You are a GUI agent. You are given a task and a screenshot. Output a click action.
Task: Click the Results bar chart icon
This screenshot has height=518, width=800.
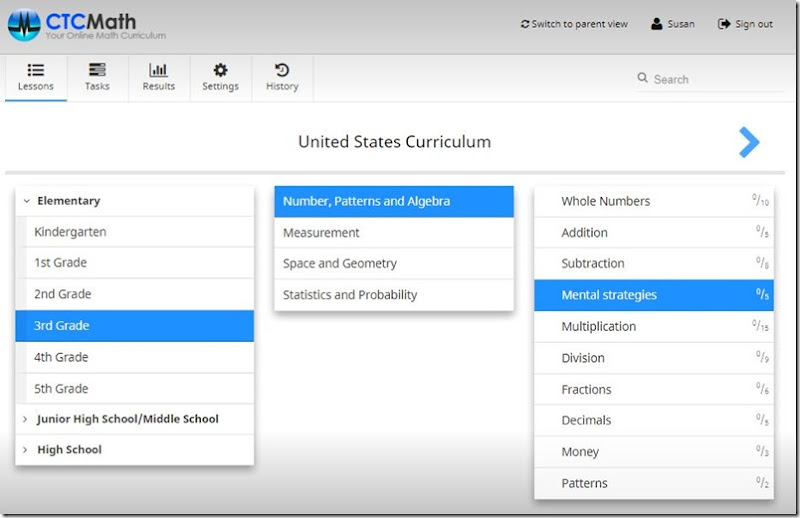(x=158, y=69)
